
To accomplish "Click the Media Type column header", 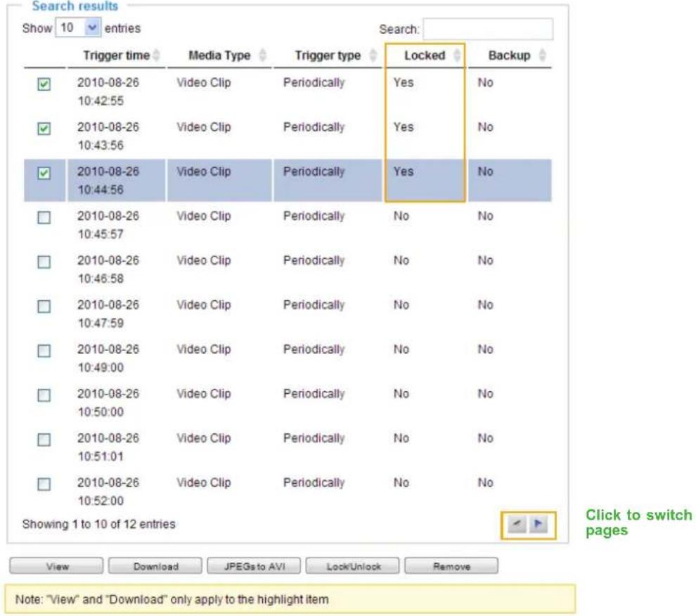I will [219, 56].
